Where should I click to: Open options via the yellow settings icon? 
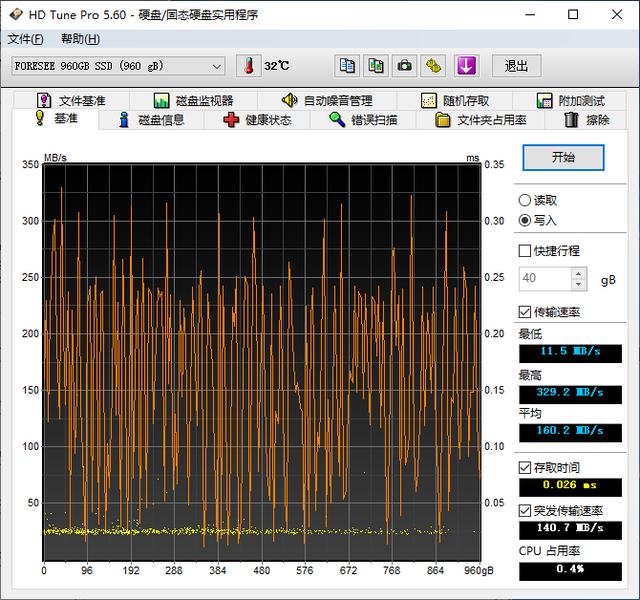[x=433, y=66]
